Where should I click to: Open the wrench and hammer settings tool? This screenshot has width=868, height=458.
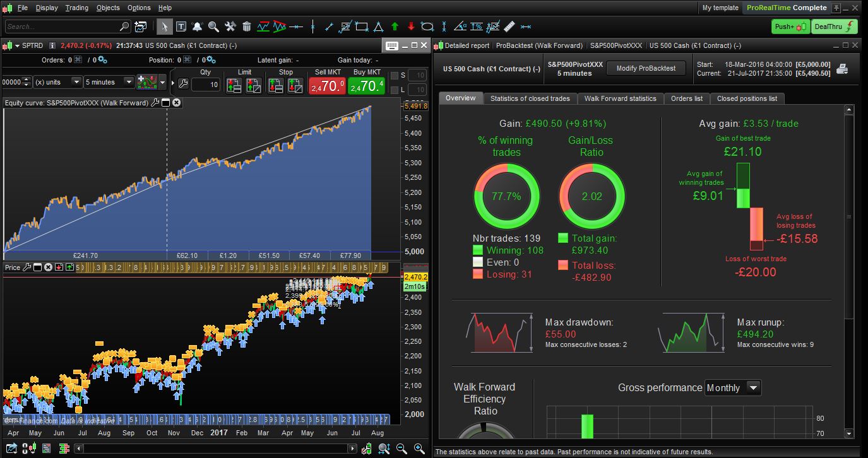point(230,26)
